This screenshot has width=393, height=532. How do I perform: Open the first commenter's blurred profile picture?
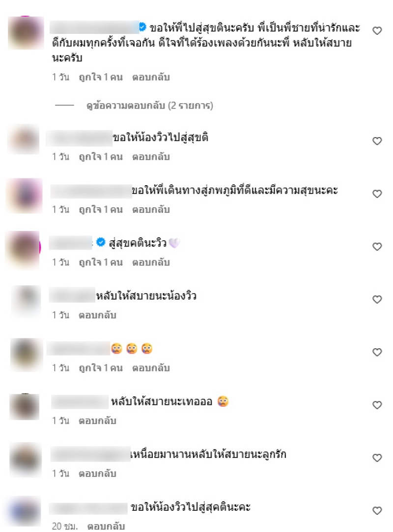click(x=26, y=32)
